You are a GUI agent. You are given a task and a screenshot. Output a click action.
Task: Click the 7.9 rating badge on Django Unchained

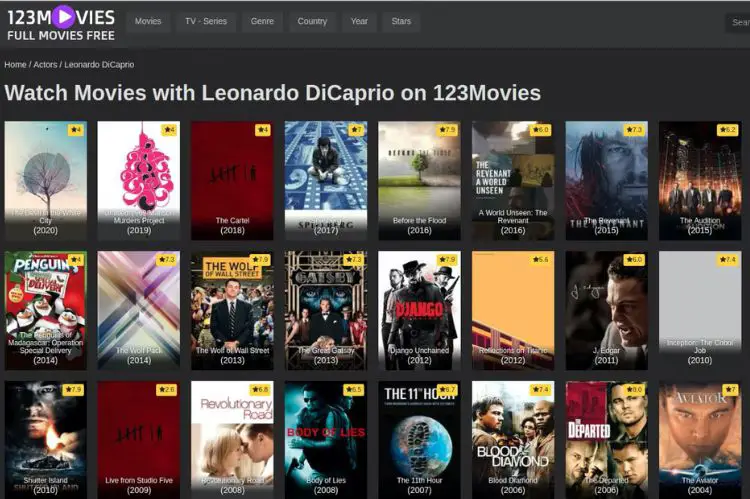click(447, 259)
